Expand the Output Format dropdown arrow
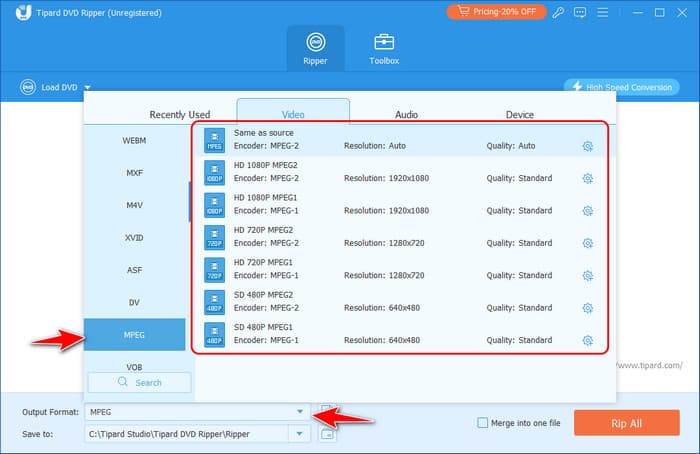This screenshot has width=700, height=454. [x=300, y=412]
